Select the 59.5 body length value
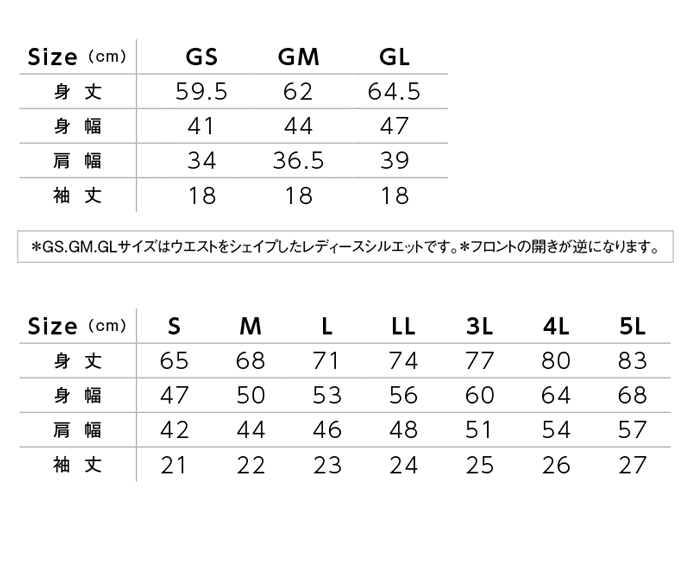Image resolution: width=690 pixels, height=561 pixels. click(202, 92)
